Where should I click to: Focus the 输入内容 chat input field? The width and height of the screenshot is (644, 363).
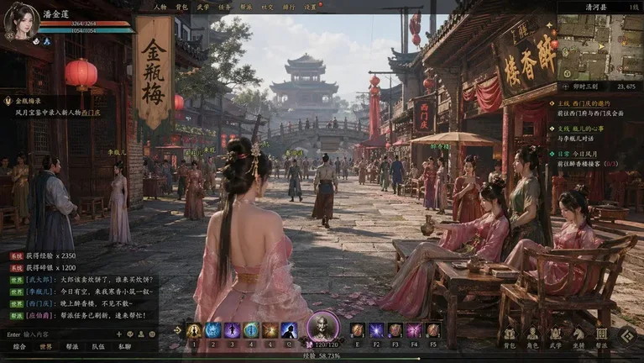click(x=60, y=334)
